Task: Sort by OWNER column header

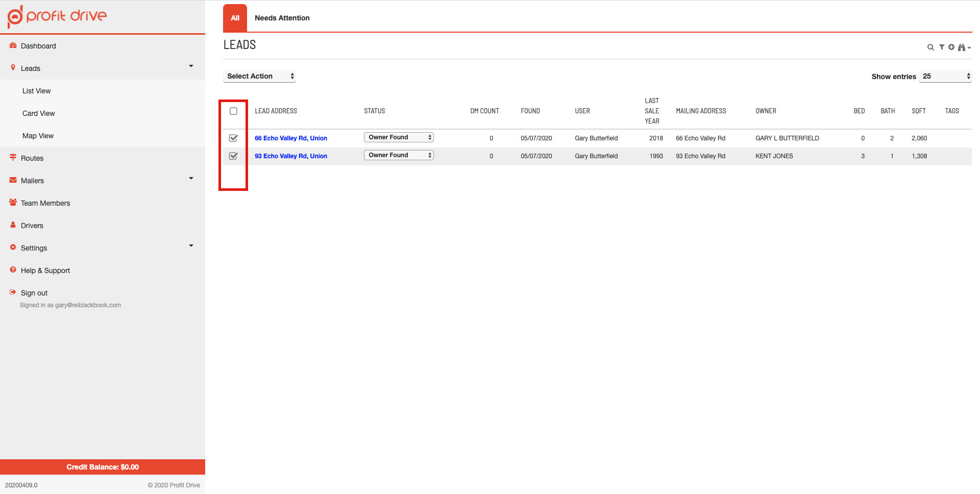Action: (x=766, y=111)
